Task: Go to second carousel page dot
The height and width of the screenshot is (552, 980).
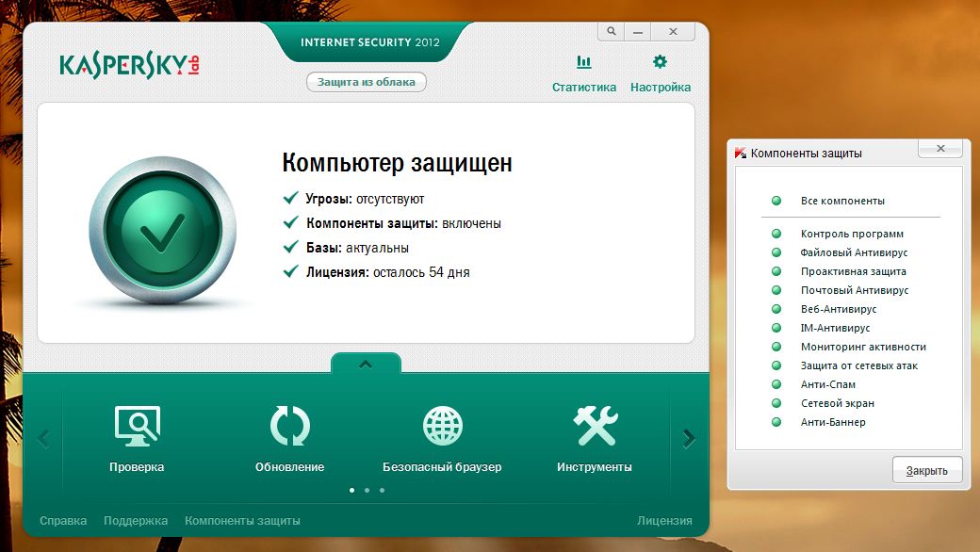Action: 367,490
